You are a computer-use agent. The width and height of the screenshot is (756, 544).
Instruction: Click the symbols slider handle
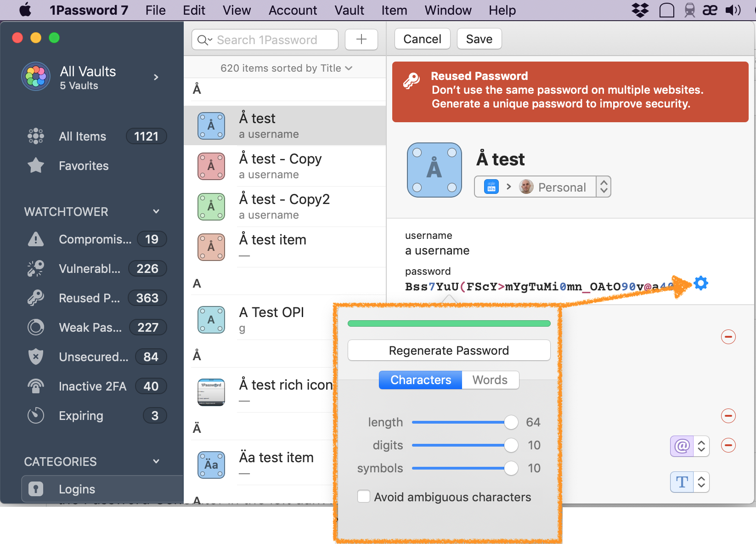(x=511, y=468)
